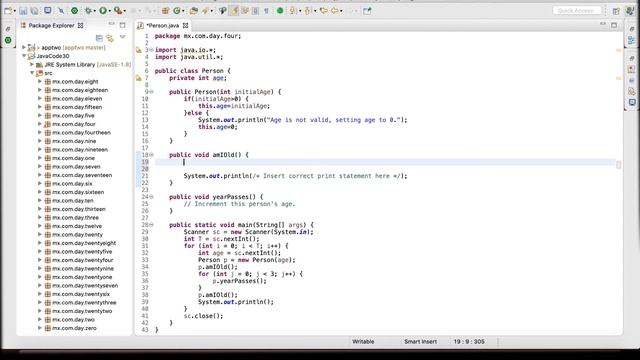Click the Outline view icon in right trim

631,40
